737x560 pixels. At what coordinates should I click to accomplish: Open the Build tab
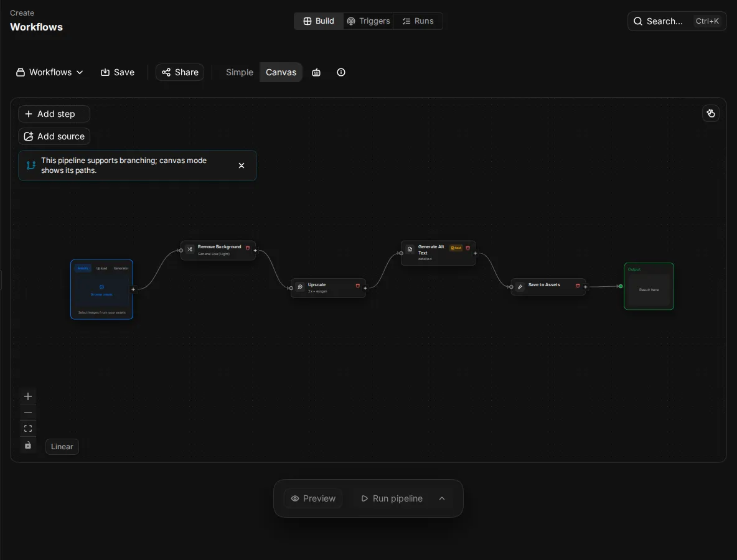pos(319,21)
